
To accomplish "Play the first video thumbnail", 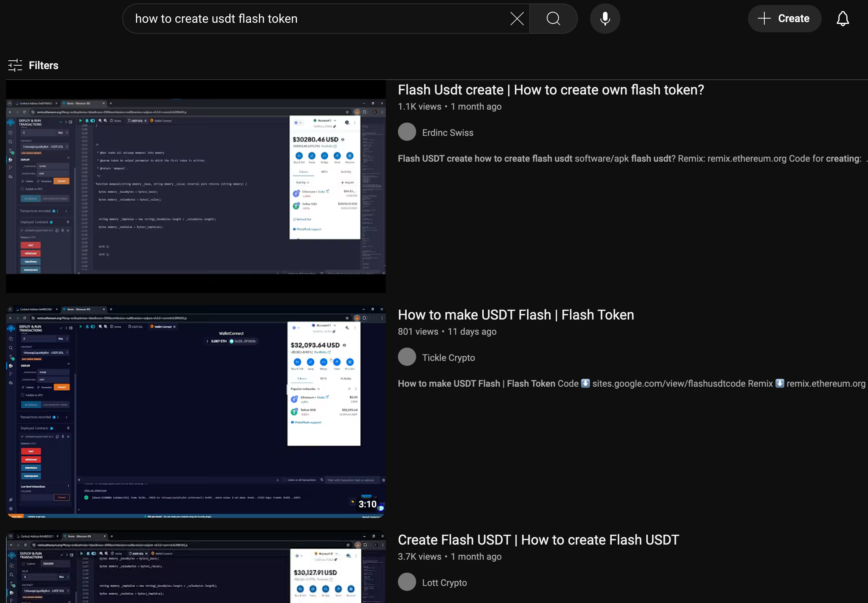I will [x=196, y=186].
